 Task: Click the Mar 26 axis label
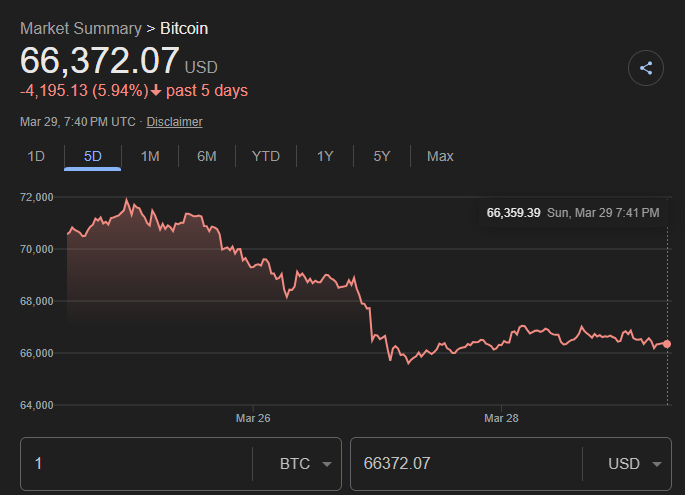coord(253,419)
